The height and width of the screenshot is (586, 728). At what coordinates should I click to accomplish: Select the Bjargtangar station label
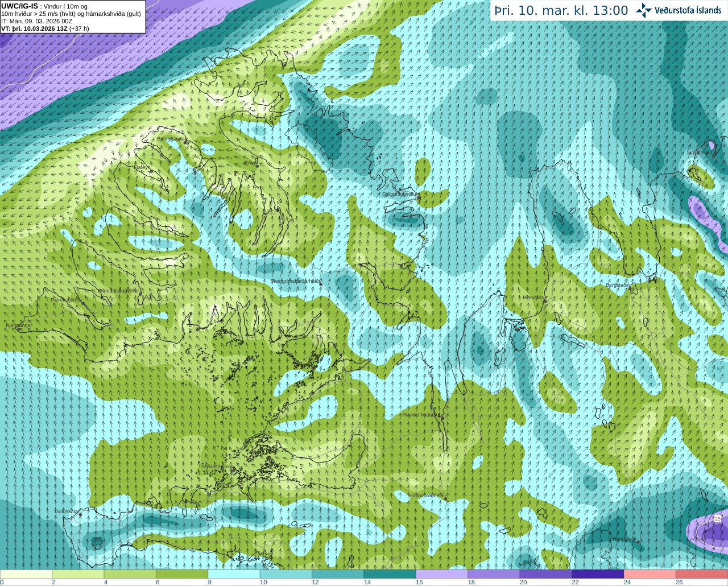tap(19, 325)
